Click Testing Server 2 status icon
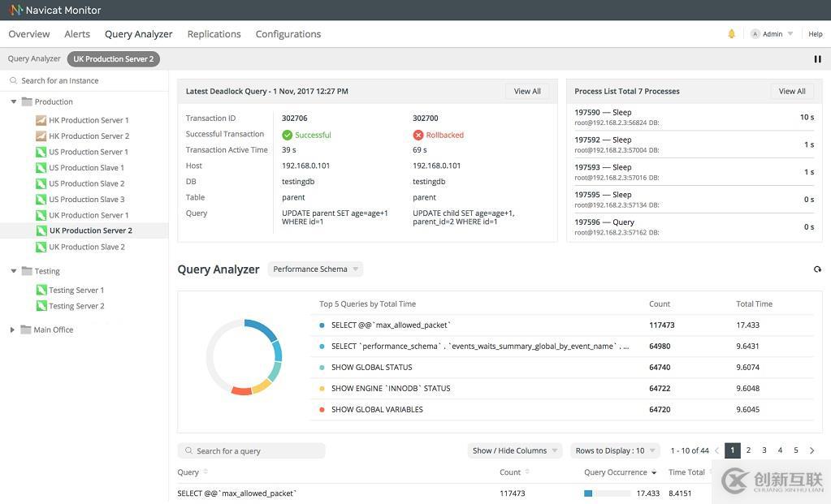 [x=41, y=306]
